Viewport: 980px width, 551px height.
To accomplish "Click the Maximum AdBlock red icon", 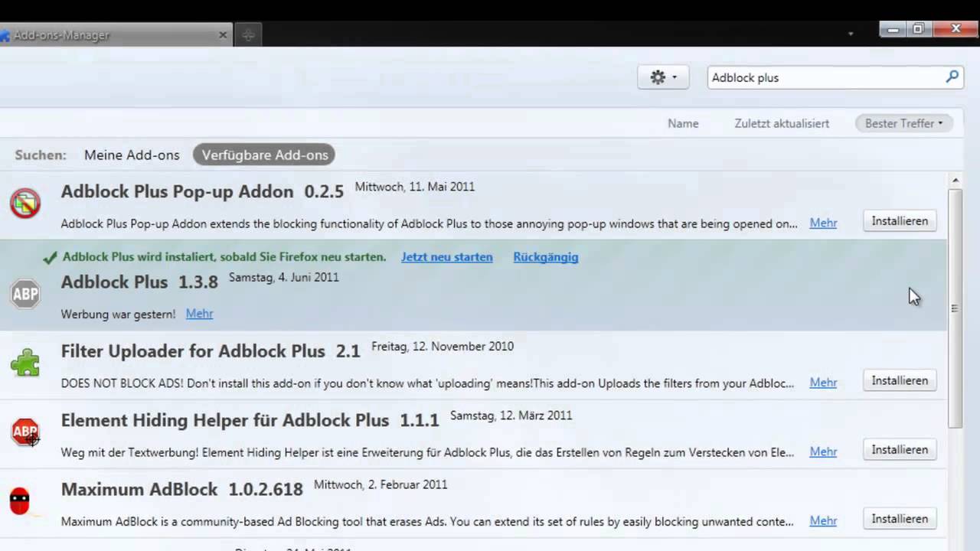I will (20, 501).
